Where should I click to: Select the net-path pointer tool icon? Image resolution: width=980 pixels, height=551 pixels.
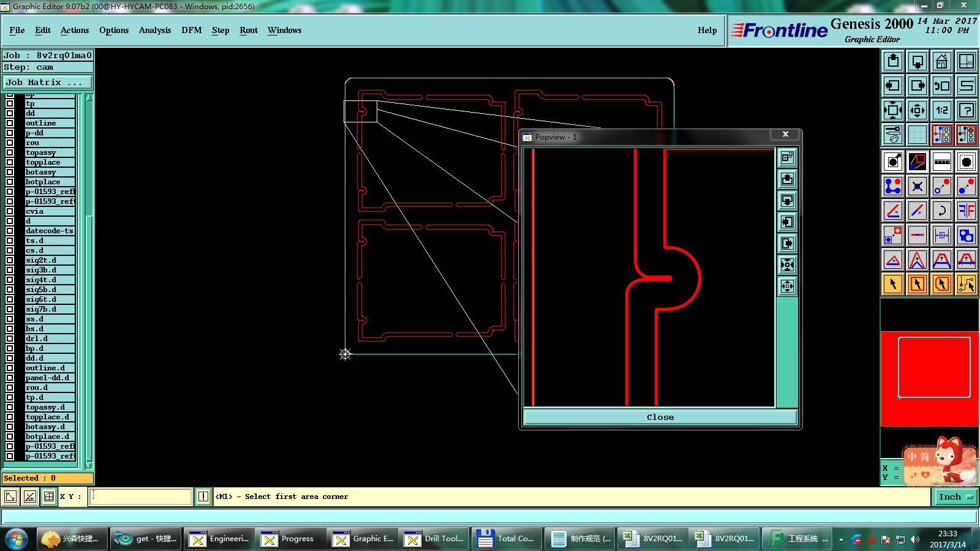[967, 284]
